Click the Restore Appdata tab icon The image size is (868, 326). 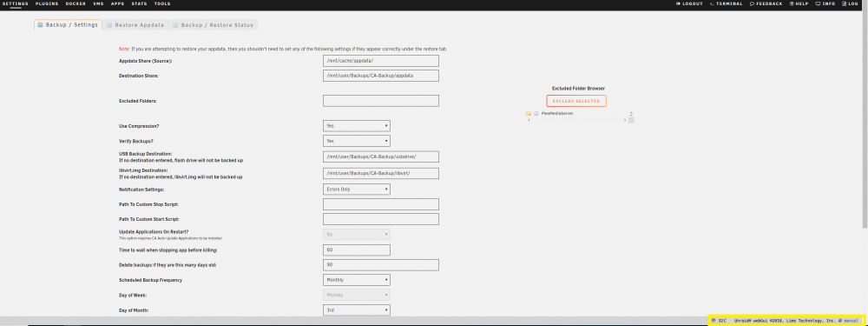[x=109, y=25]
